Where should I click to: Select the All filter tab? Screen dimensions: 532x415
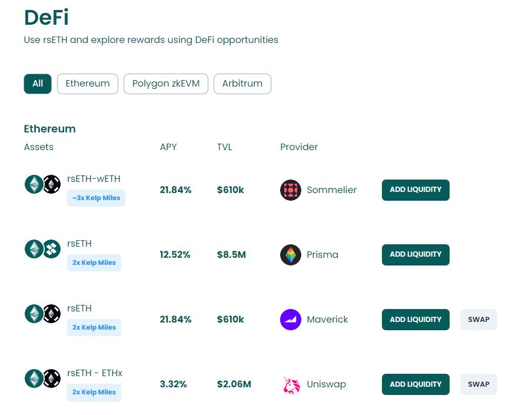(x=38, y=84)
